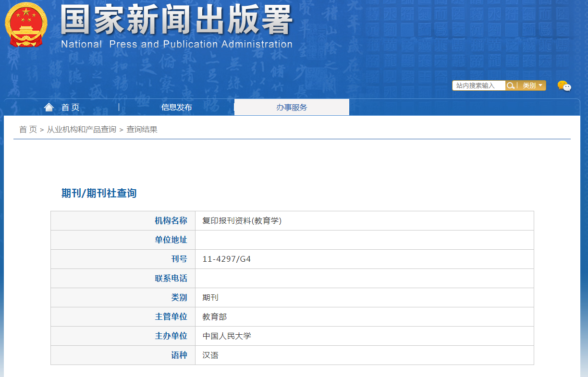Click the 国家新闻出版署 site title
Image resolution: width=588 pixels, height=377 pixels.
click(176, 20)
